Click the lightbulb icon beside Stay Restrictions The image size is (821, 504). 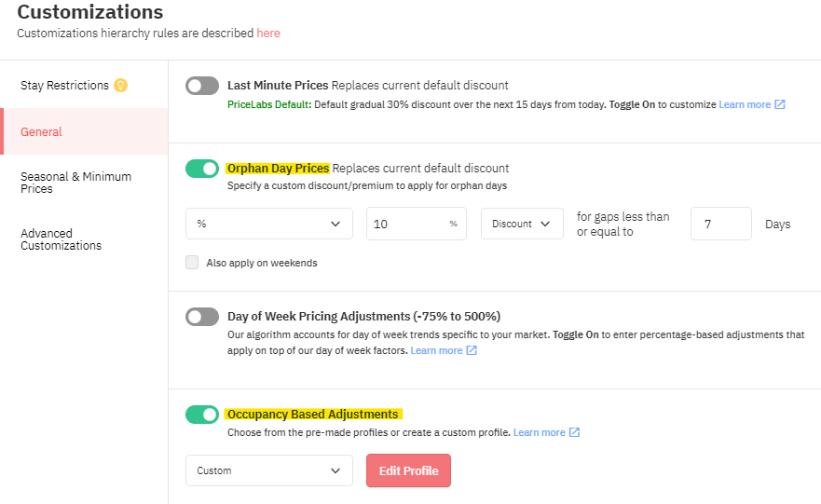120,86
